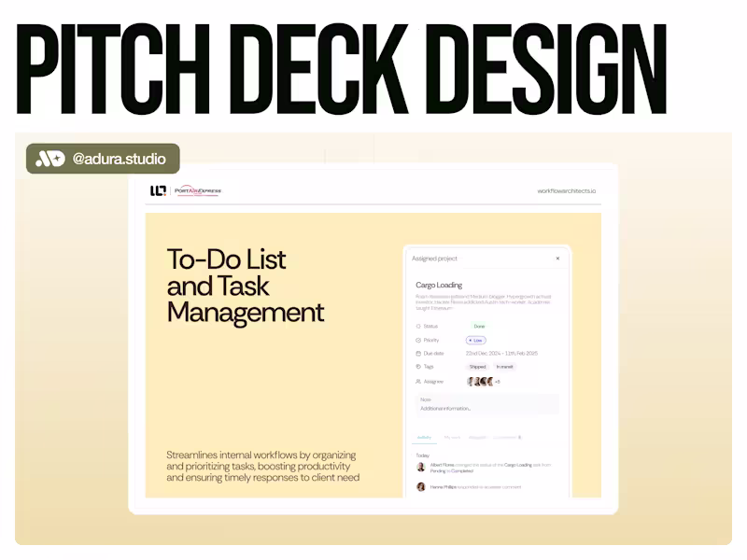Click the small icon beside the comments tab
The width and height of the screenshot is (747, 560).
click(519, 438)
